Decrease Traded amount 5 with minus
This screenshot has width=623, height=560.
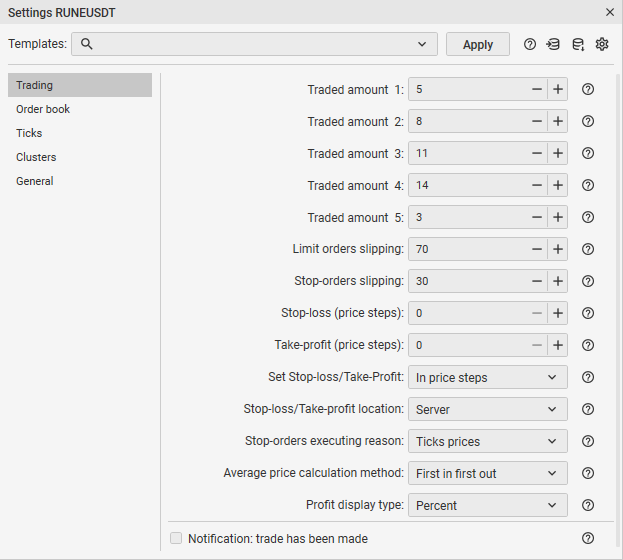point(537,217)
